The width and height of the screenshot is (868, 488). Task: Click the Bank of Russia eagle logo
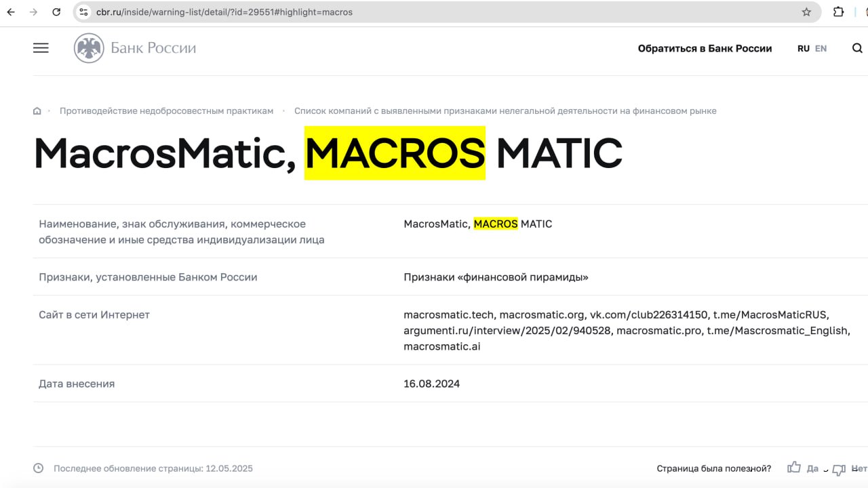pos(89,48)
